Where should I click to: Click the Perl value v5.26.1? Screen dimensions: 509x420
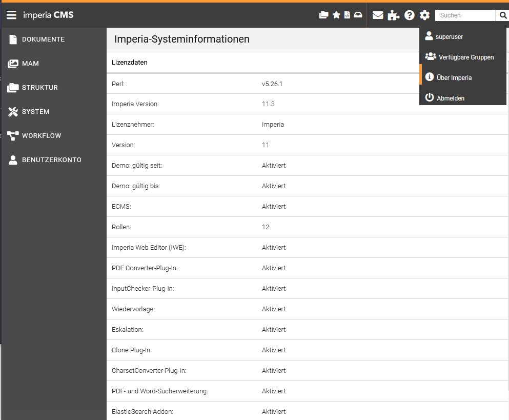(x=272, y=84)
